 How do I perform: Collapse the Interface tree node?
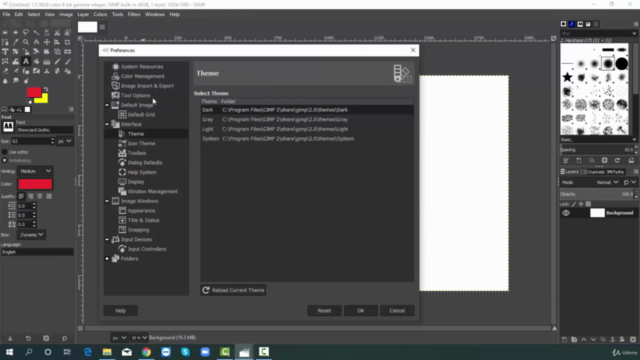click(107, 124)
